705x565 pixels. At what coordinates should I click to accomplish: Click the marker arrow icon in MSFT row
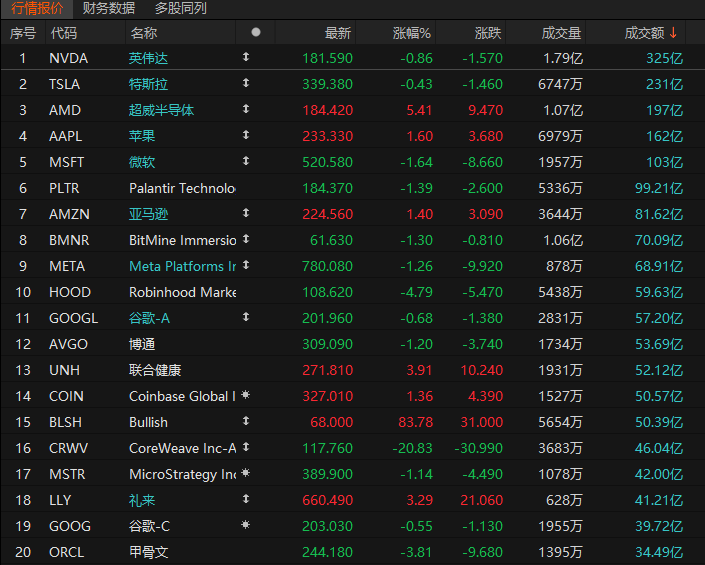[x=246, y=161]
